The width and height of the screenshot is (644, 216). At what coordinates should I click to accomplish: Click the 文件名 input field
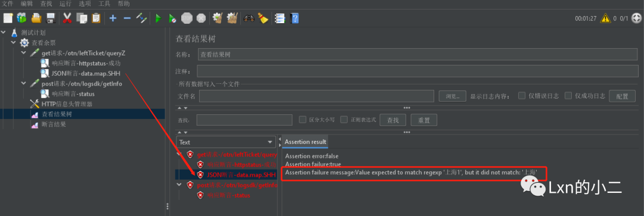click(317, 96)
